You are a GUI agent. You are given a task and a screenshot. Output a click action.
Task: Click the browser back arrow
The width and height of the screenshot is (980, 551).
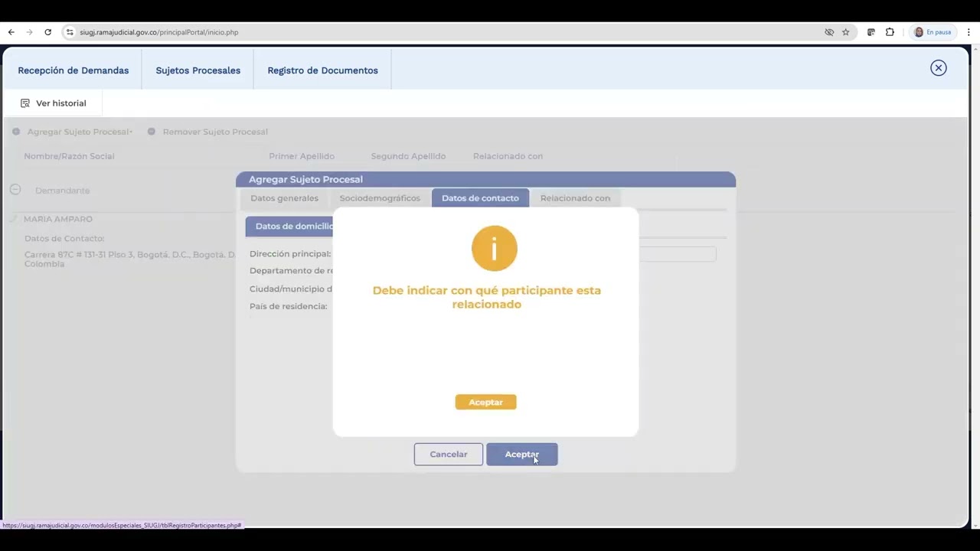click(x=11, y=32)
